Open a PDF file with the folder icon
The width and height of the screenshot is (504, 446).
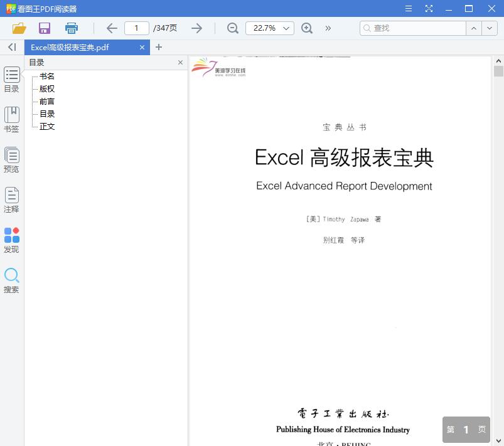[18, 28]
